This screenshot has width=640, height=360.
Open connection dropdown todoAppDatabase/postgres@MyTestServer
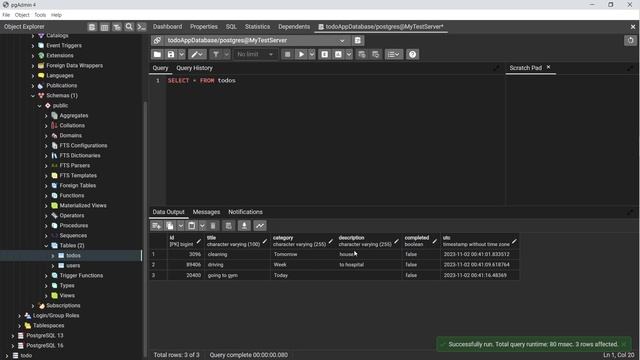point(256,40)
